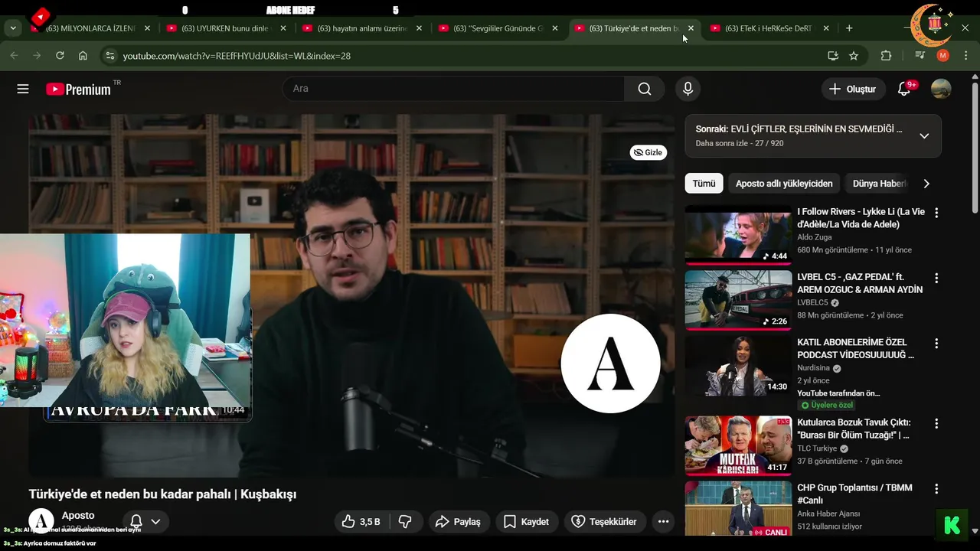Open a new browser tab
Screen dimensions: 980x551
pos(849,28)
